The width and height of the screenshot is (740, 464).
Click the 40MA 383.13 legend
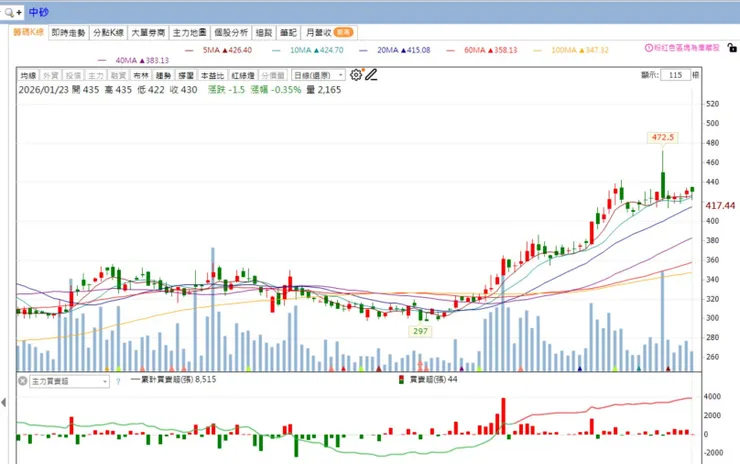[134, 60]
